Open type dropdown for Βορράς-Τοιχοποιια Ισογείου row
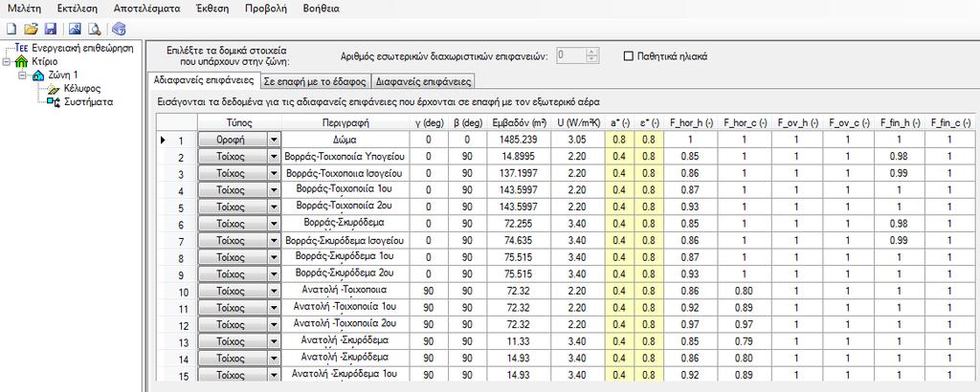980x392 pixels. coord(273,173)
